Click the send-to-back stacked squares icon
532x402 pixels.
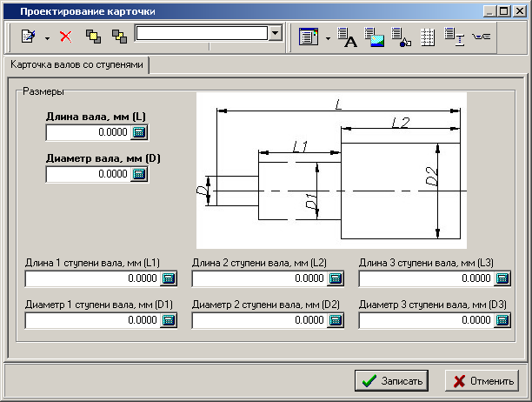coord(119,37)
